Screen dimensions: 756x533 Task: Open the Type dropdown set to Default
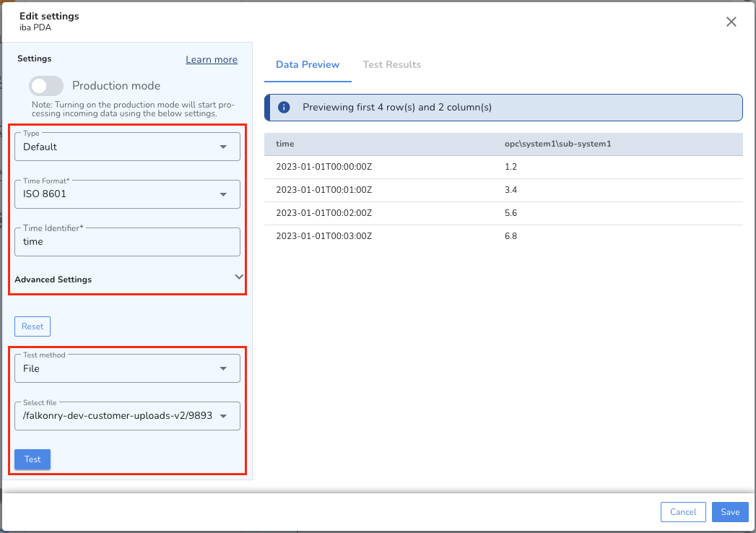tap(127, 147)
